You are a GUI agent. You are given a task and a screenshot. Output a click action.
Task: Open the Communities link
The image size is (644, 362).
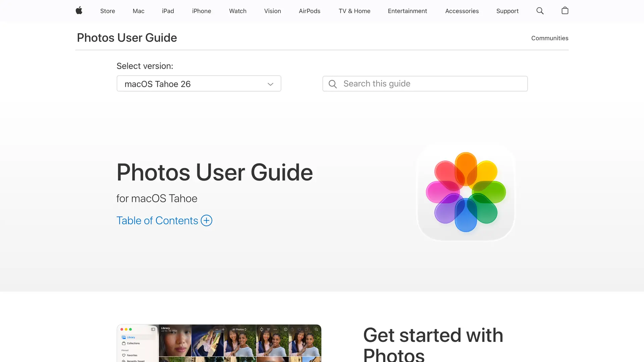pos(550,38)
